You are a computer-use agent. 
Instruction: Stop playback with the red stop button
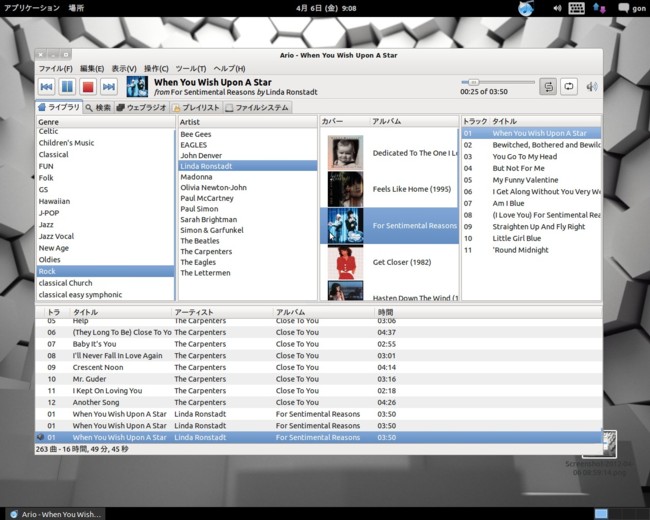(88, 87)
